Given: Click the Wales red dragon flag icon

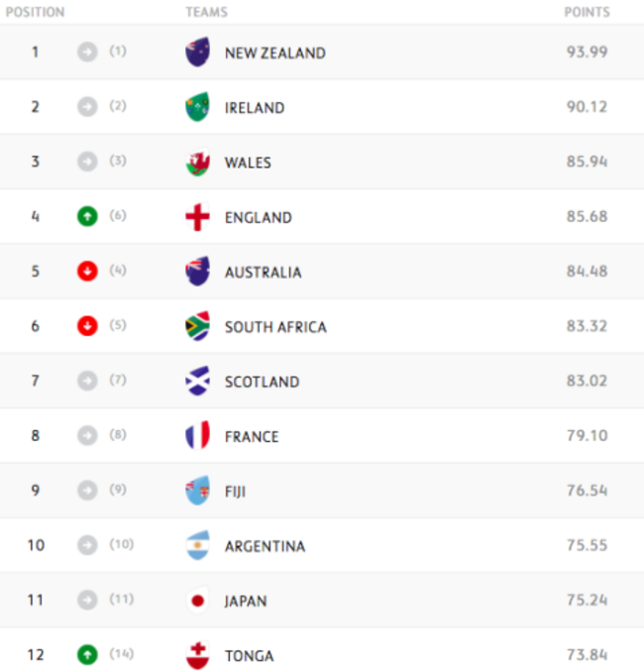Looking at the screenshot, I should coord(197,163).
